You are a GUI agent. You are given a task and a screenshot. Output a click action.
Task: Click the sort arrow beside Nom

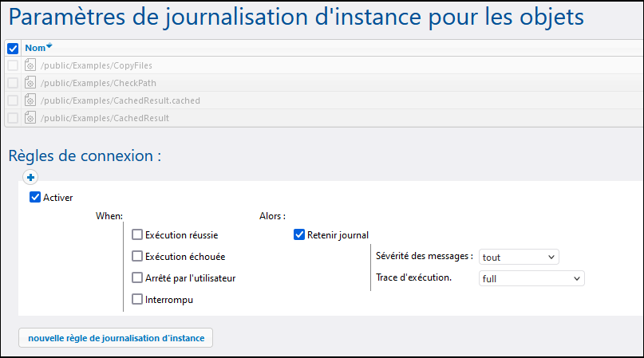(49, 46)
